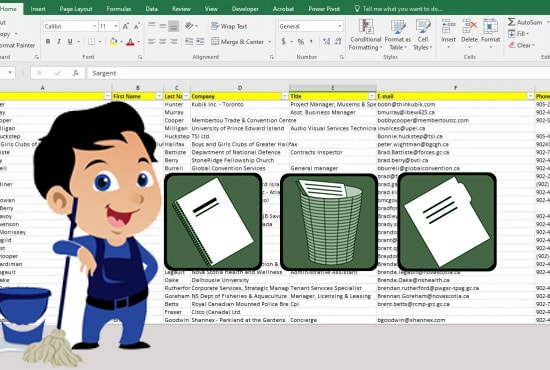
Task: Open First Name column filter
Action: 159,96
